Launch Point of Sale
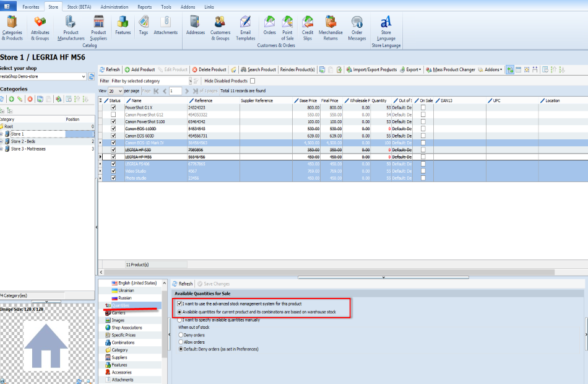Image resolution: width=588 pixels, height=384 pixels. (288, 28)
